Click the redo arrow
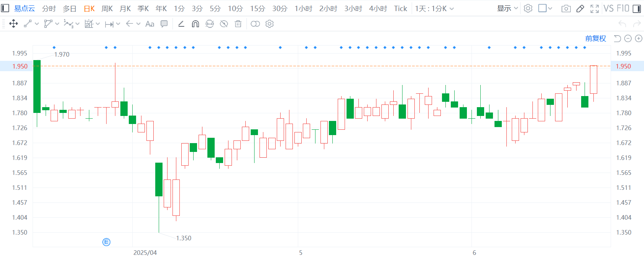644x261 pixels. (637, 24)
